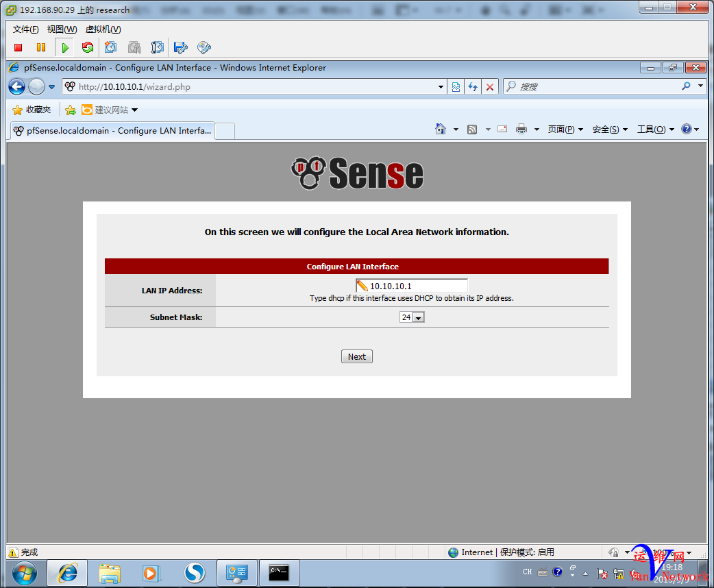Pause the virtual machine
Screen dimensions: 714x588
click(x=41, y=47)
